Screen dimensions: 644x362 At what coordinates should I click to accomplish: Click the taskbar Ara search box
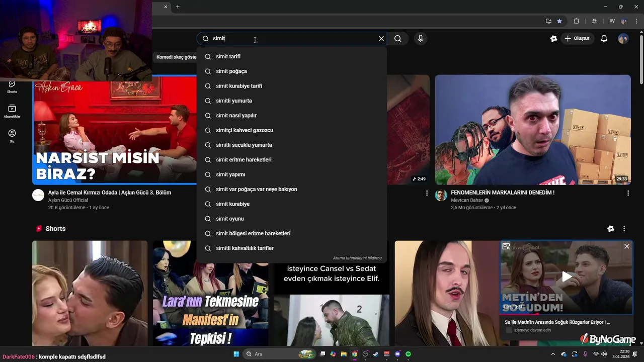click(x=280, y=354)
